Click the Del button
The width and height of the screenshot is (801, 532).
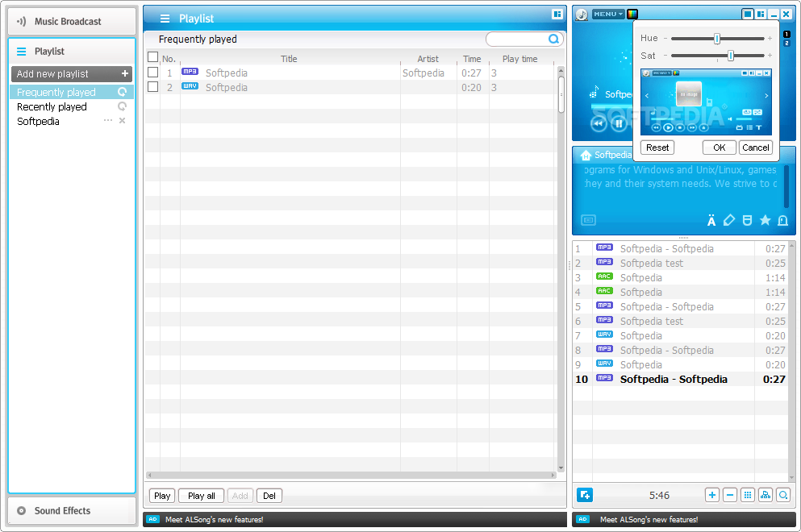click(269, 496)
